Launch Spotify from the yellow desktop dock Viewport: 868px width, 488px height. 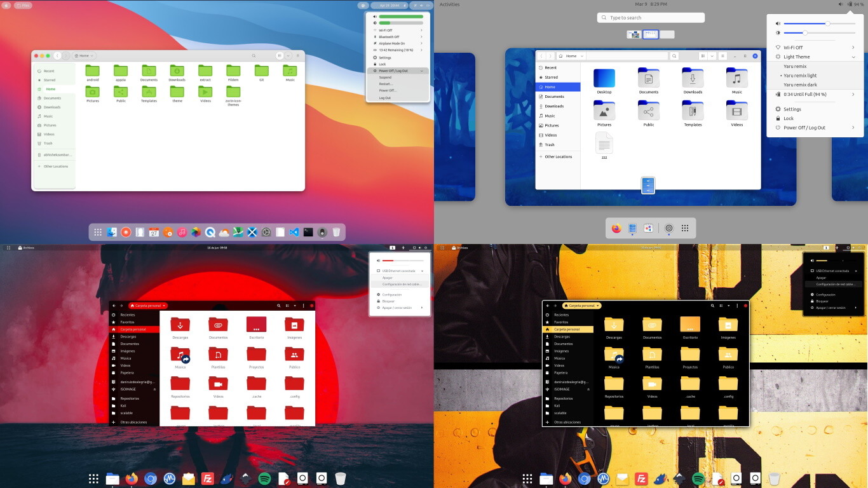(x=698, y=478)
